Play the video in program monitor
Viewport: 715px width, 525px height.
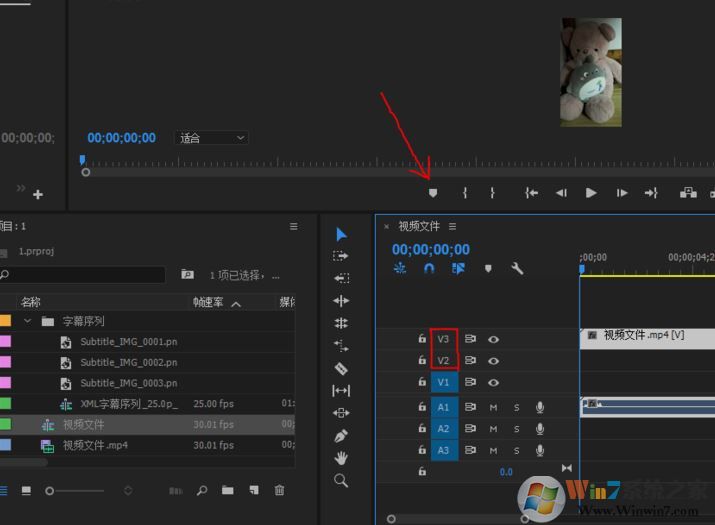pyautogui.click(x=591, y=193)
